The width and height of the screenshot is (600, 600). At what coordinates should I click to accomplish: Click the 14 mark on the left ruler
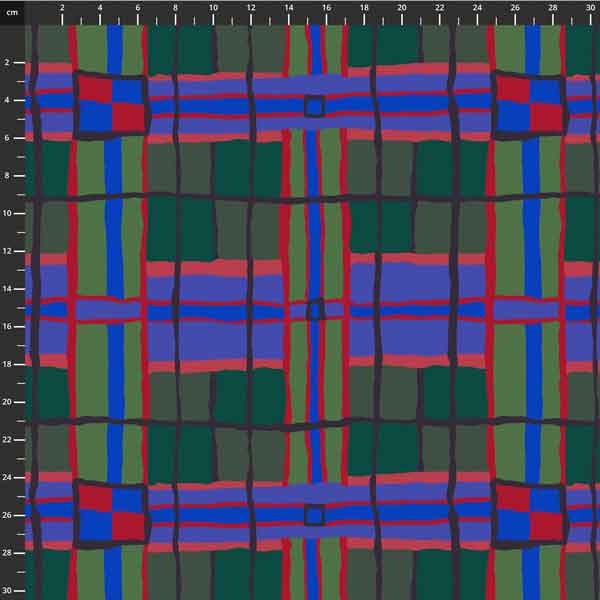pos(8,288)
